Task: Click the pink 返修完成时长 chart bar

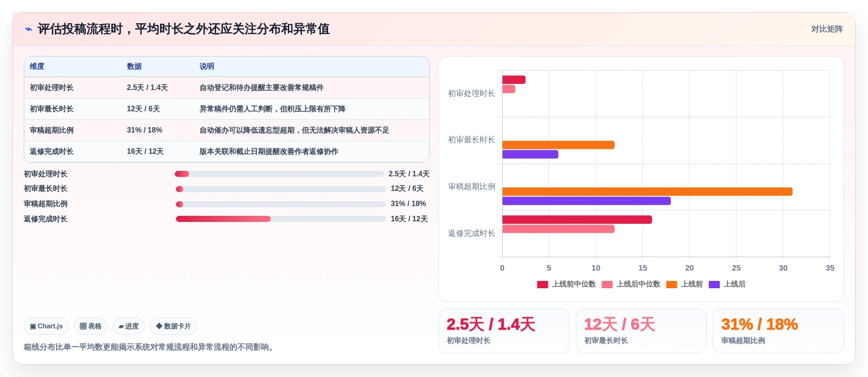Action: coord(558,229)
